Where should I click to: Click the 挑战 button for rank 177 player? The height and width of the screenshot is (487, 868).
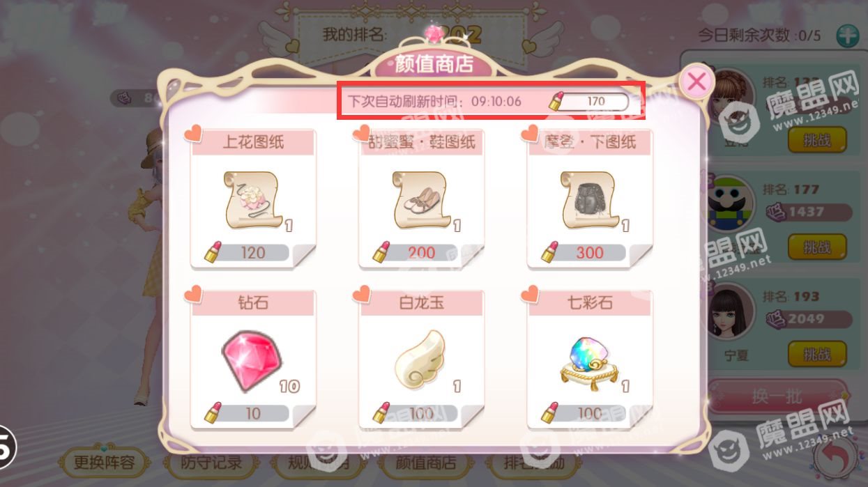(817, 247)
